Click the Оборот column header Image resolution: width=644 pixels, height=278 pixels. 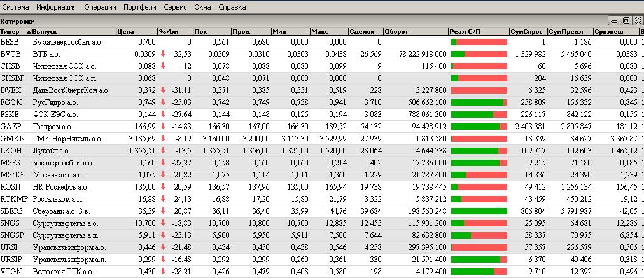pyautogui.click(x=416, y=32)
